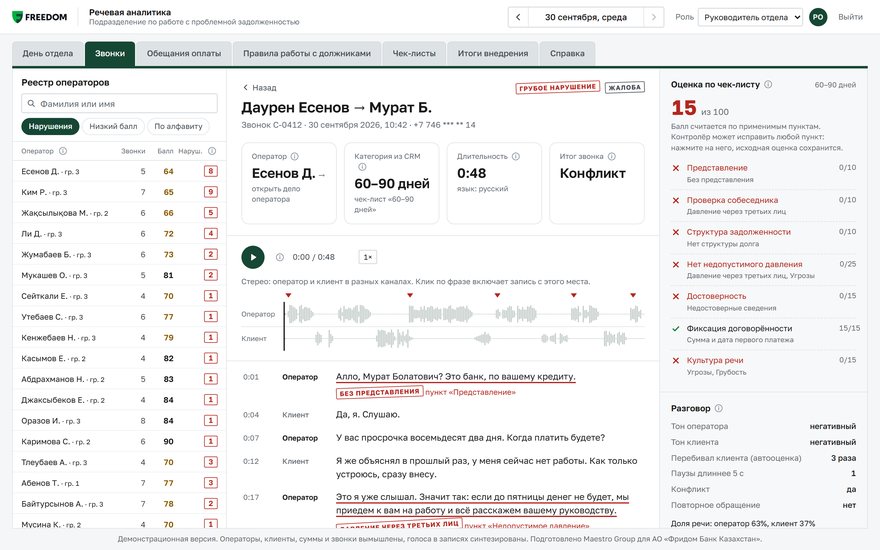Play the call recording

pos(253,257)
